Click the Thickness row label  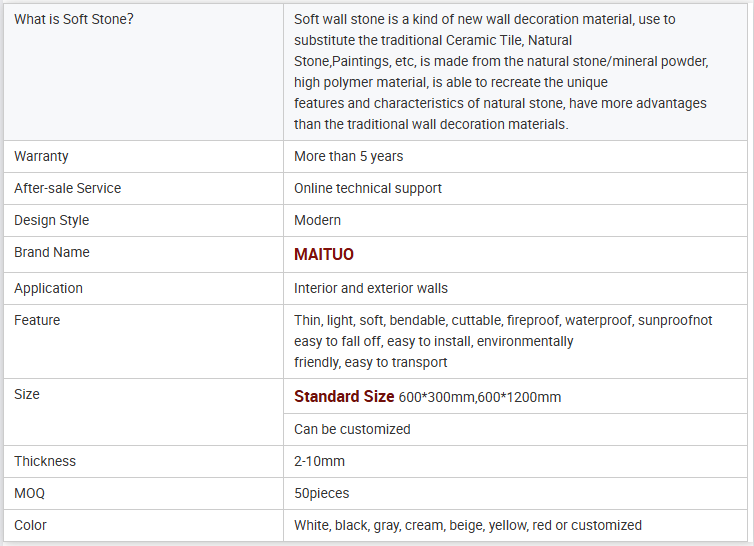pyautogui.click(x=45, y=461)
